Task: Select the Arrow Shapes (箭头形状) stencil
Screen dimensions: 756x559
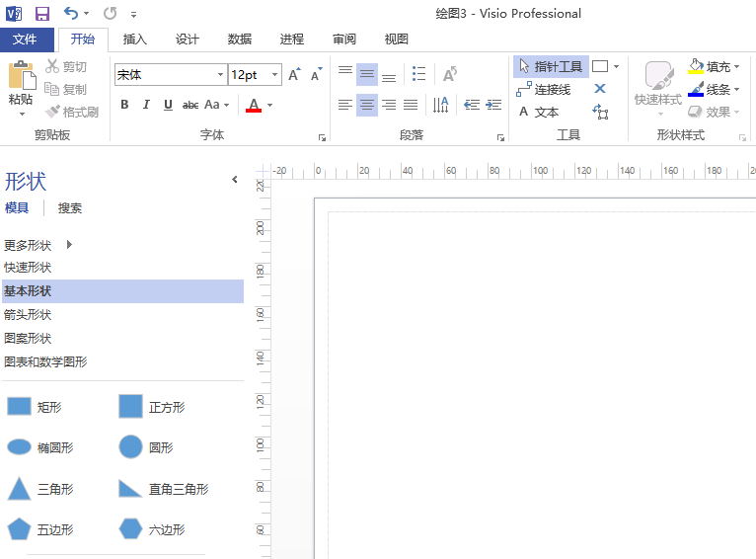Action: [28, 314]
